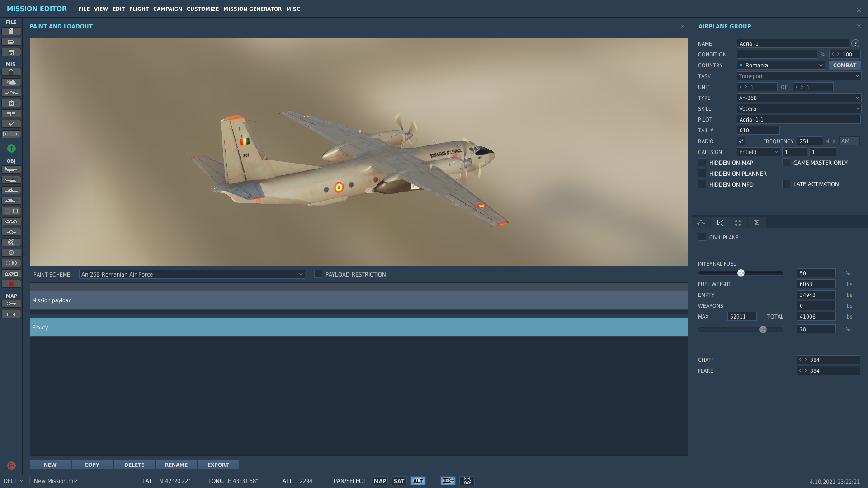Click the weather cloud icon
This screenshot has height=488, width=868.
click(x=11, y=82)
